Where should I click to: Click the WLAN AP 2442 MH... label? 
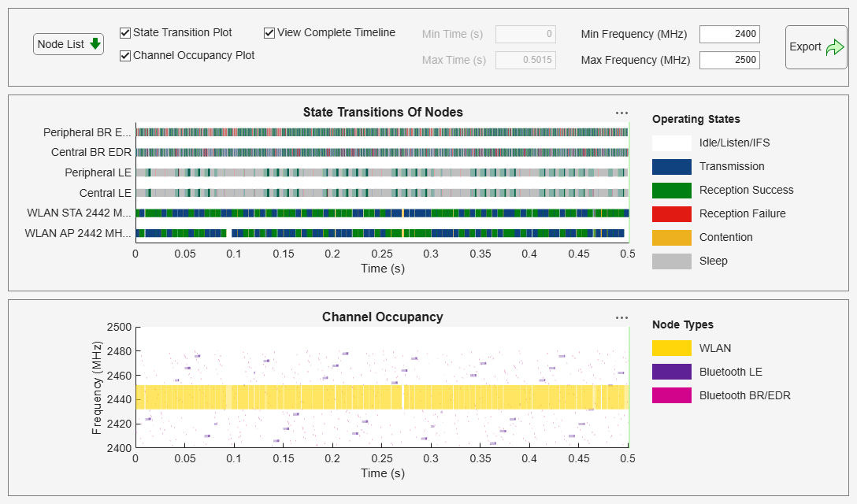click(78, 233)
